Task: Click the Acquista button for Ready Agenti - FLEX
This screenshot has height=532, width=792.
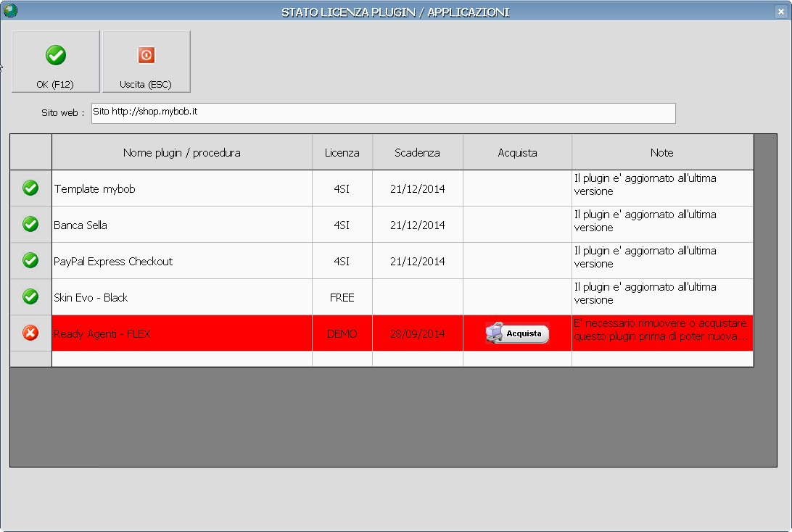Action: [517, 333]
